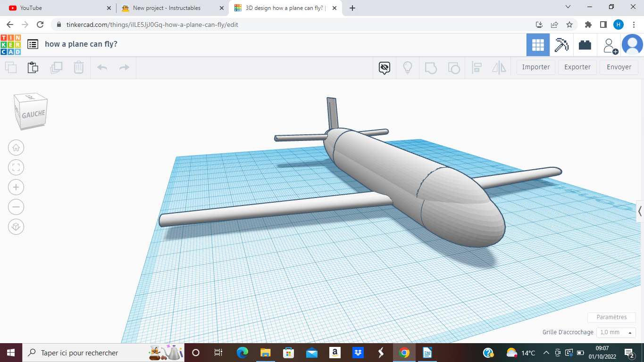This screenshot has height=362, width=644.
Task: Toggle hide selection with the eye icon
Action: point(384,67)
